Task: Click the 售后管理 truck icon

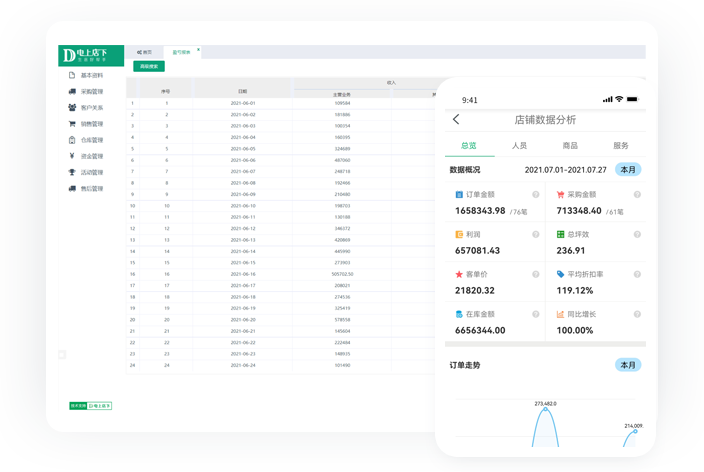Action: [72, 188]
